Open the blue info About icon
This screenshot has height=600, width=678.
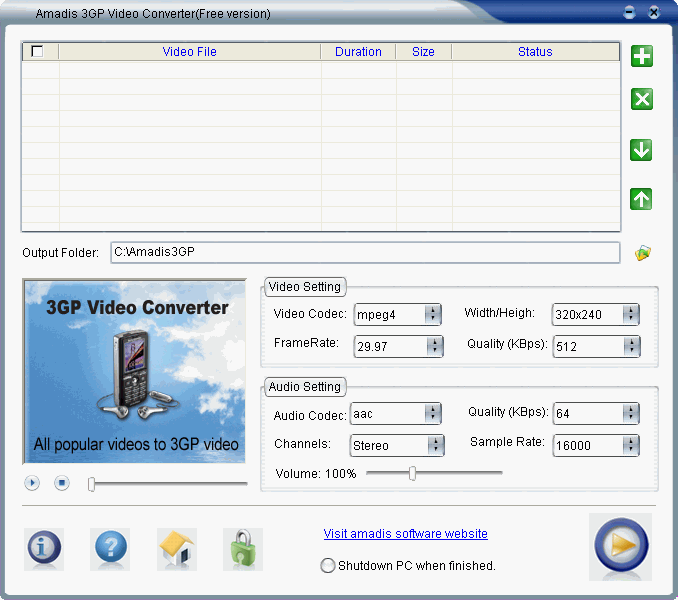pos(43,547)
